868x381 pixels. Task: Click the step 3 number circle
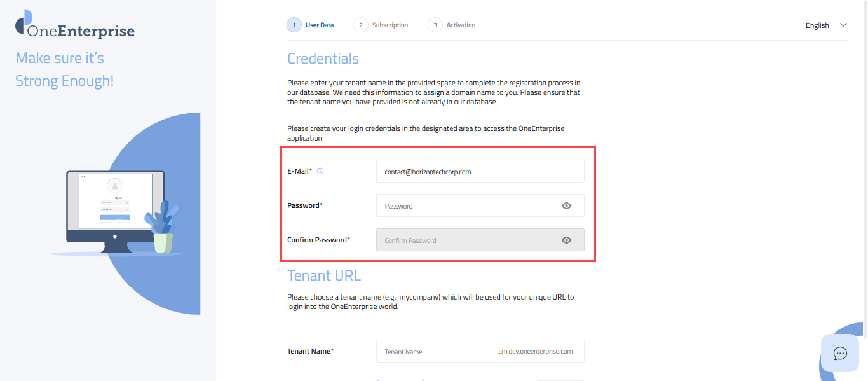pyautogui.click(x=435, y=25)
